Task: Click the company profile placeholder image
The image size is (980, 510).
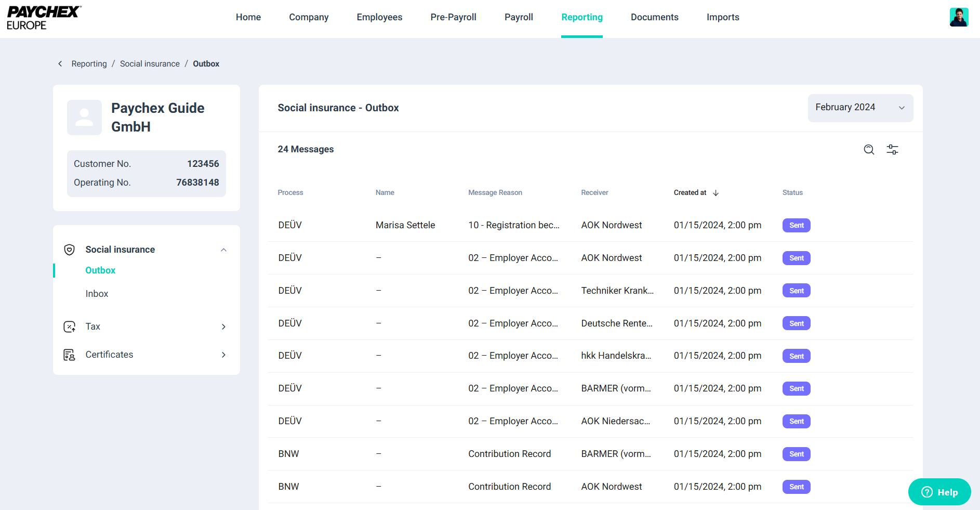Action: pyautogui.click(x=85, y=117)
